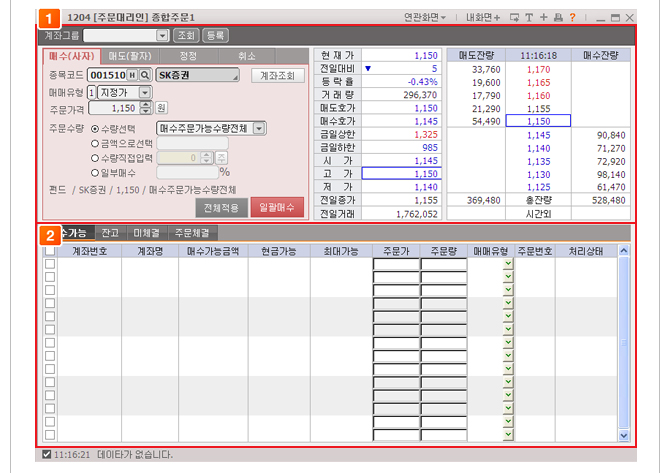Click the stock code search magnifier icon

coord(145,75)
